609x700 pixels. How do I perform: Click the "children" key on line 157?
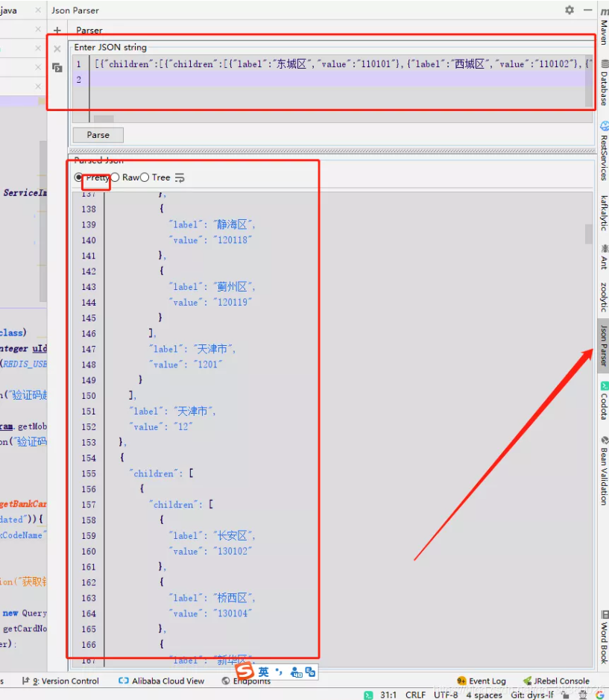(x=173, y=505)
